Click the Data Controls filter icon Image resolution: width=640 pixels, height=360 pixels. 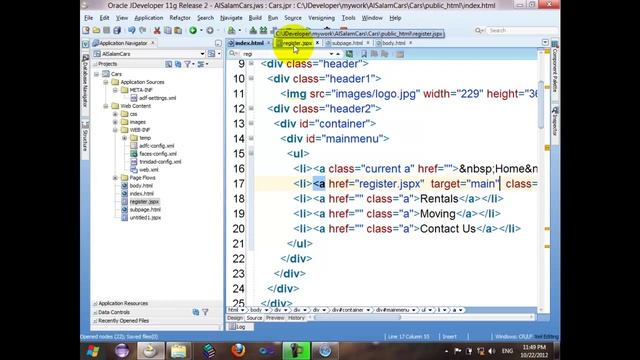pyautogui.click(x=205, y=312)
